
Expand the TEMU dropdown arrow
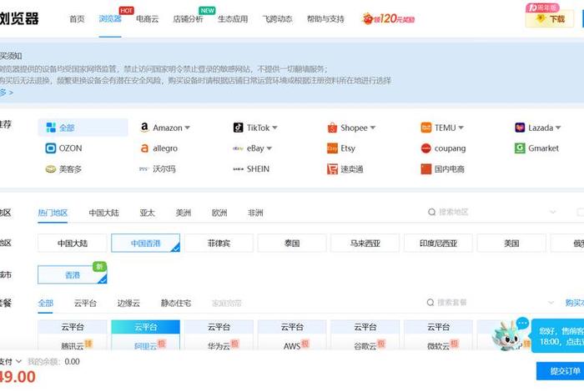point(461,128)
